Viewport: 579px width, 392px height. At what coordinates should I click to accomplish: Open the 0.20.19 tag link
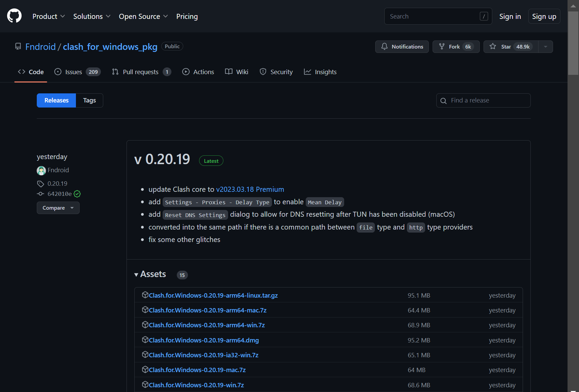click(x=57, y=184)
